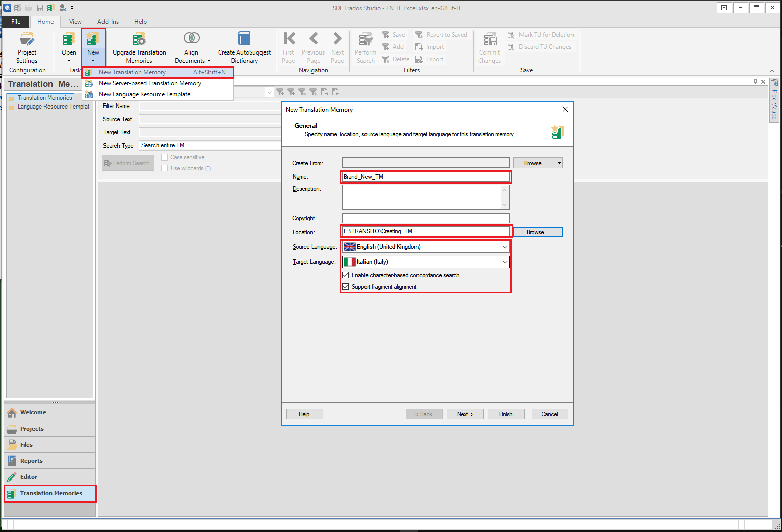Screen dimensions: 782x532
Task: Choose New Translation Memory menu item
Action: click(x=158, y=72)
